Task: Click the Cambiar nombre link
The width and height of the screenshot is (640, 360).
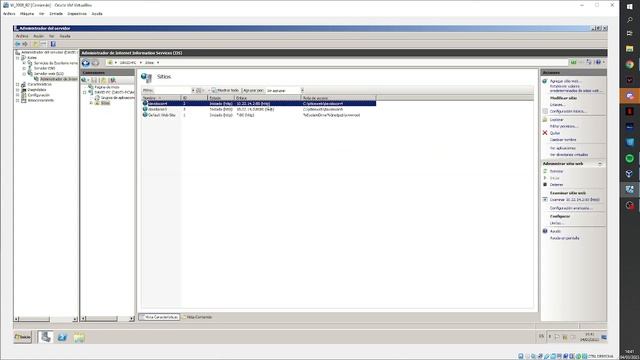Action: tap(563, 140)
